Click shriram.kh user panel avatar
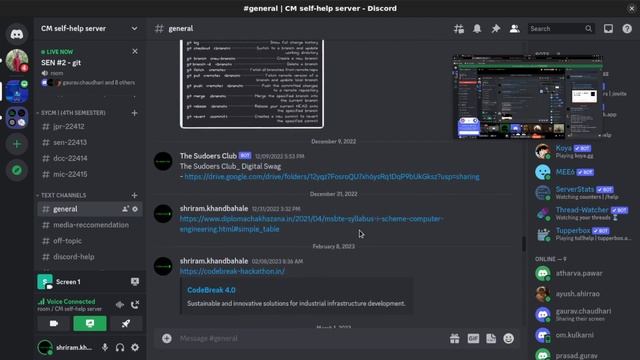The height and width of the screenshot is (360, 640). (x=45, y=347)
